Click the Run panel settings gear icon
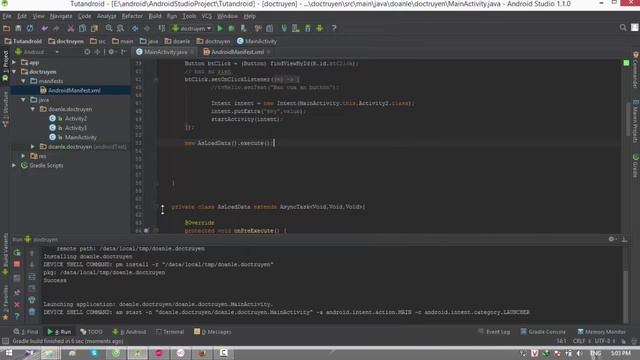Screen dimensions: 640x360 (612, 239)
